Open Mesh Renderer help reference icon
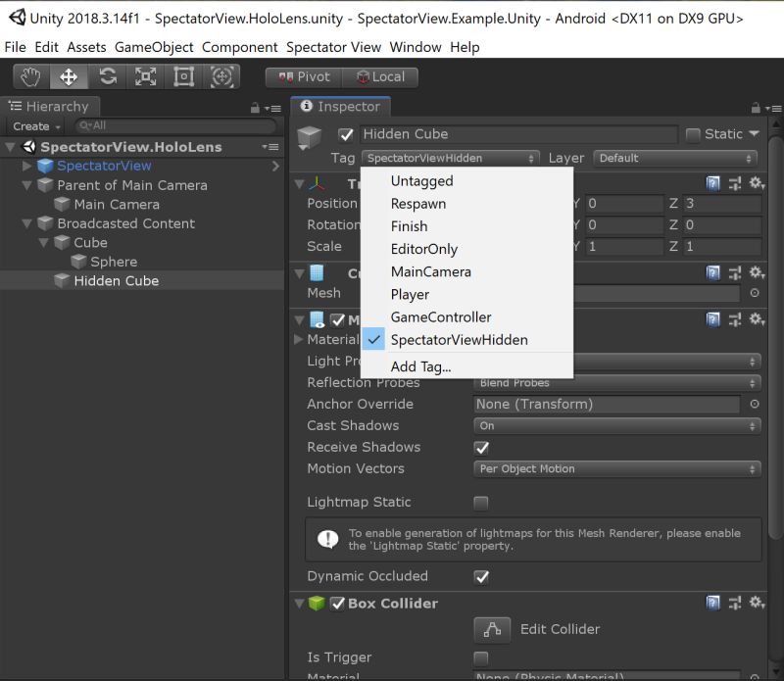This screenshot has height=681, width=784. 713,319
